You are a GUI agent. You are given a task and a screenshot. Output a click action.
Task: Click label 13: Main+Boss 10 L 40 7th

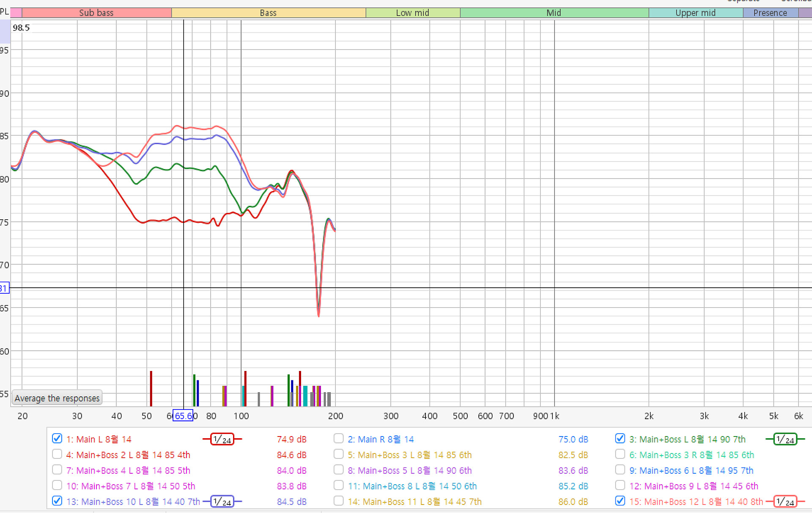click(x=133, y=502)
